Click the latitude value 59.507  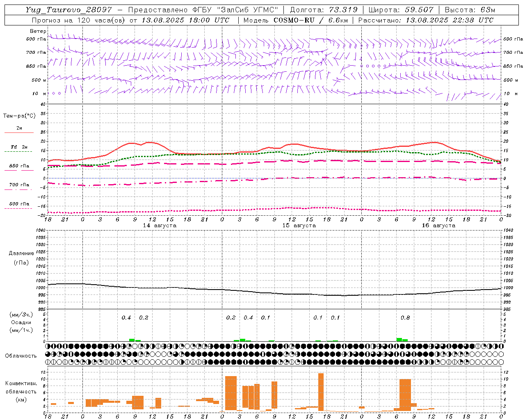419,10
